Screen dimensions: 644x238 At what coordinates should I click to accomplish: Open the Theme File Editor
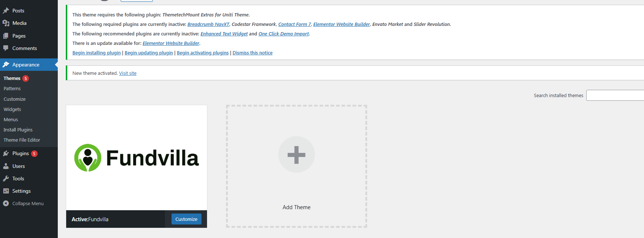22,140
